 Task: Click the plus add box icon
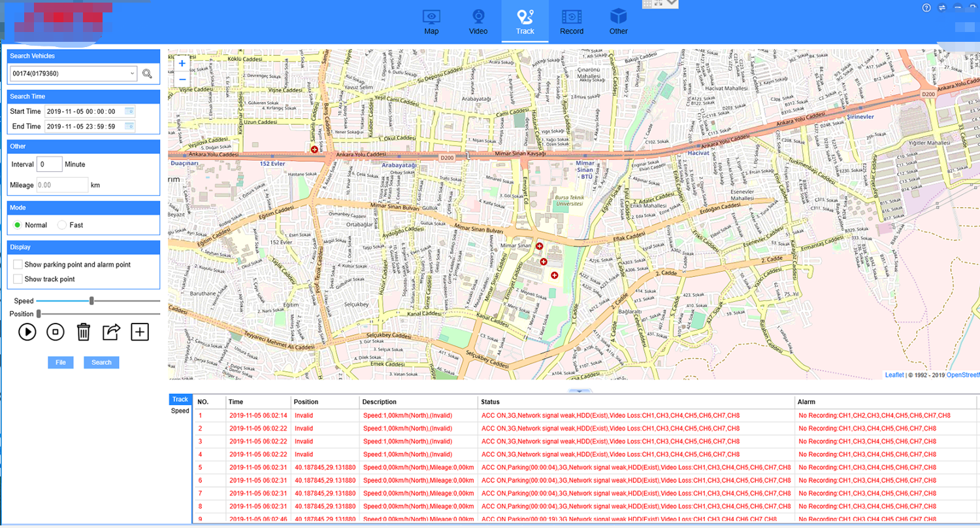tap(140, 332)
